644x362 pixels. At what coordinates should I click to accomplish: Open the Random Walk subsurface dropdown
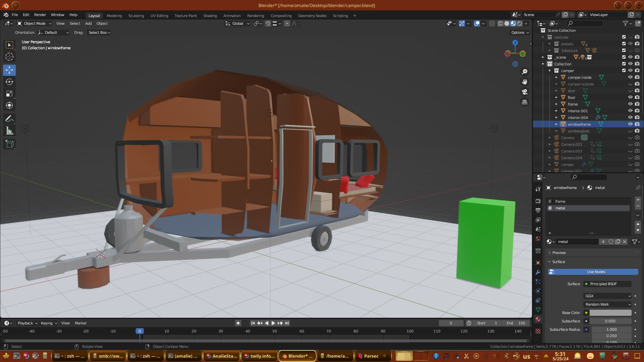point(608,304)
